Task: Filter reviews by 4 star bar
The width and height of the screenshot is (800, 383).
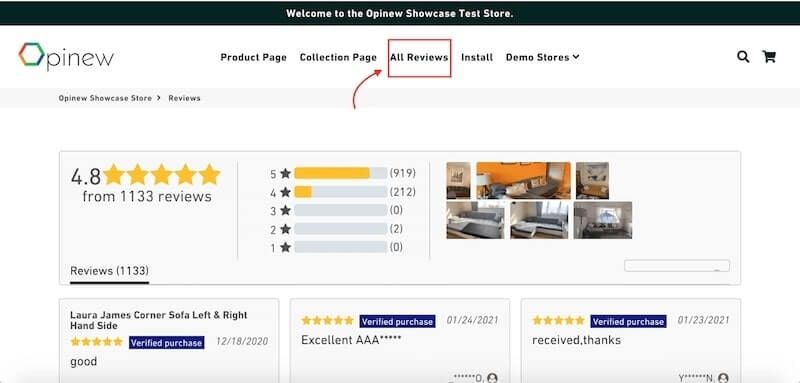Action: click(x=341, y=192)
